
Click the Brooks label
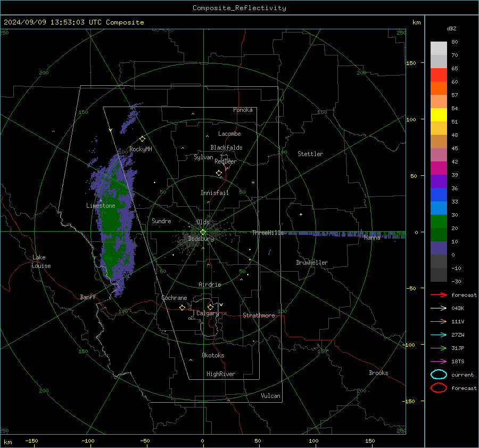(378, 373)
